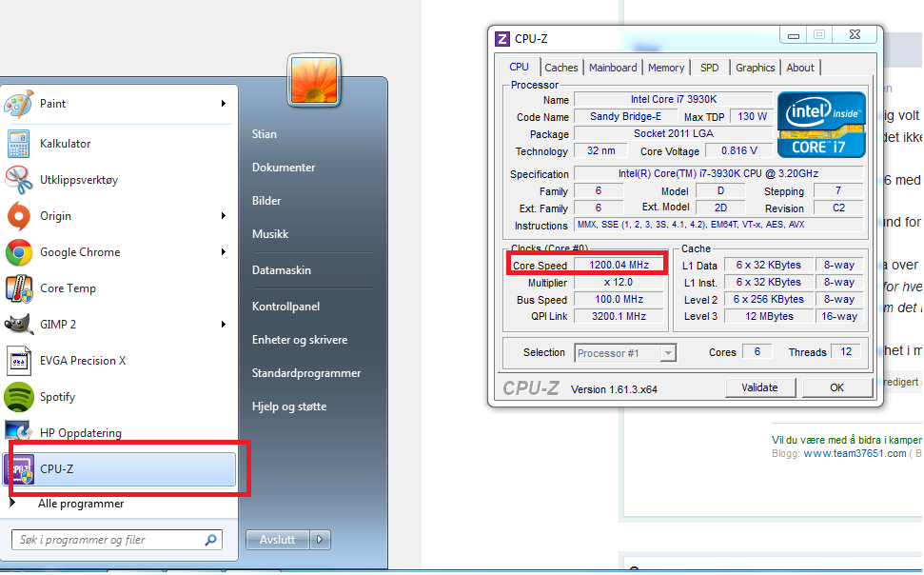Open Hjelp og støtte
The width and height of the screenshot is (924, 575).
(288, 406)
